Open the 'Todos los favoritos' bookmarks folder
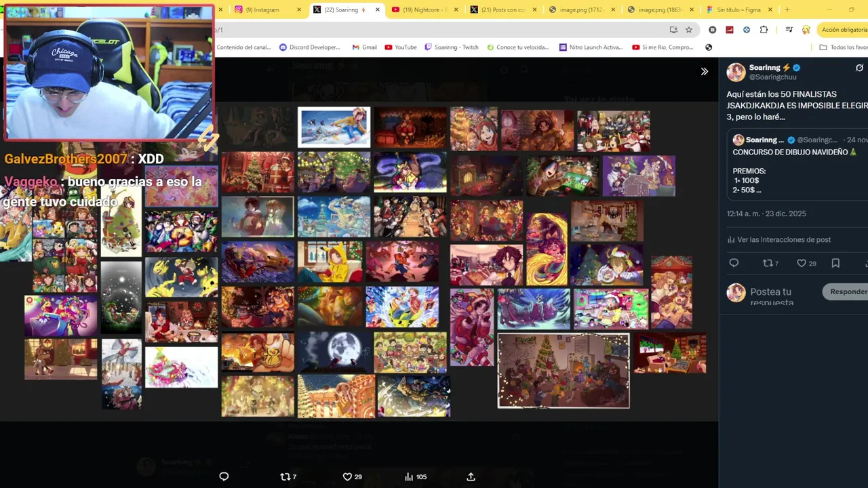The width and height of the screenshot is (868, 488). [844, 47]
